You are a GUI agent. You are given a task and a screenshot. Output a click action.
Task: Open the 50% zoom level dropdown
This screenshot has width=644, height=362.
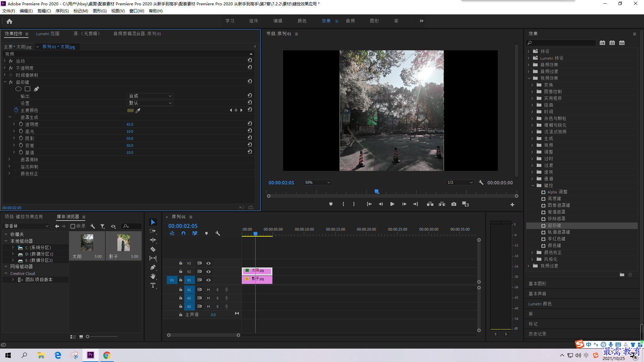click(317, 182)
